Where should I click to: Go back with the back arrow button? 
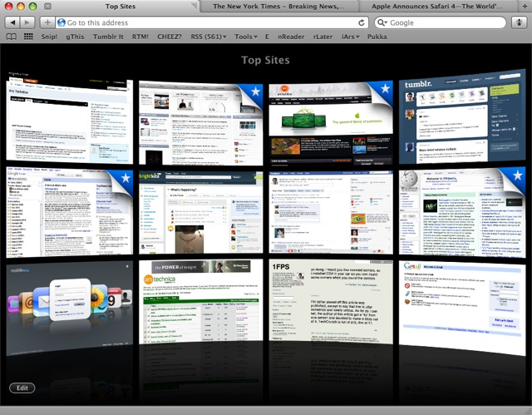pos(12,22)
